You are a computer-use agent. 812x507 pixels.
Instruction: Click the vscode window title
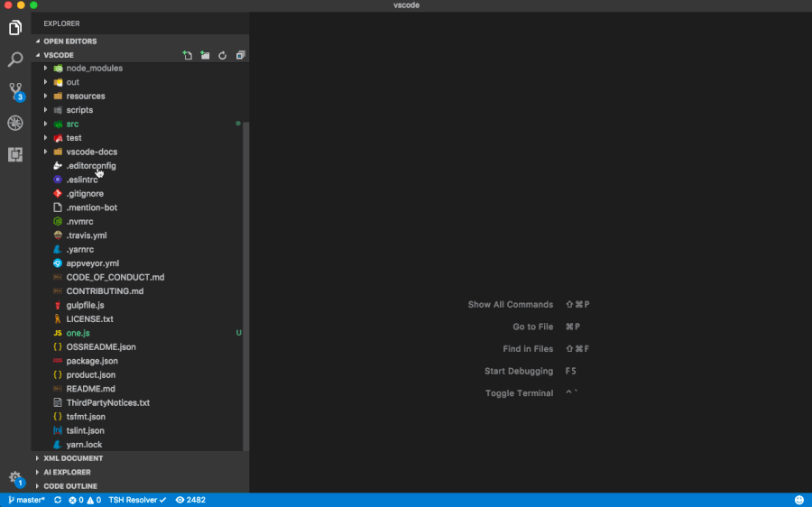407,5
